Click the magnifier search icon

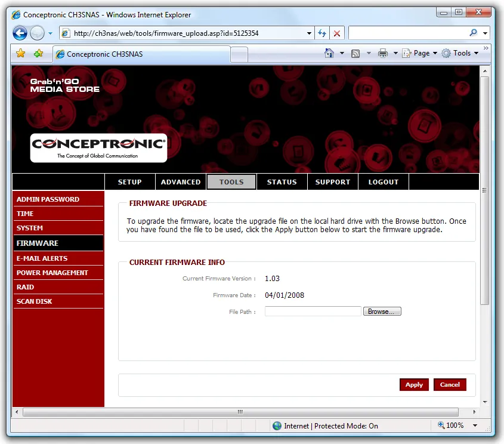[x=473, y=33]
